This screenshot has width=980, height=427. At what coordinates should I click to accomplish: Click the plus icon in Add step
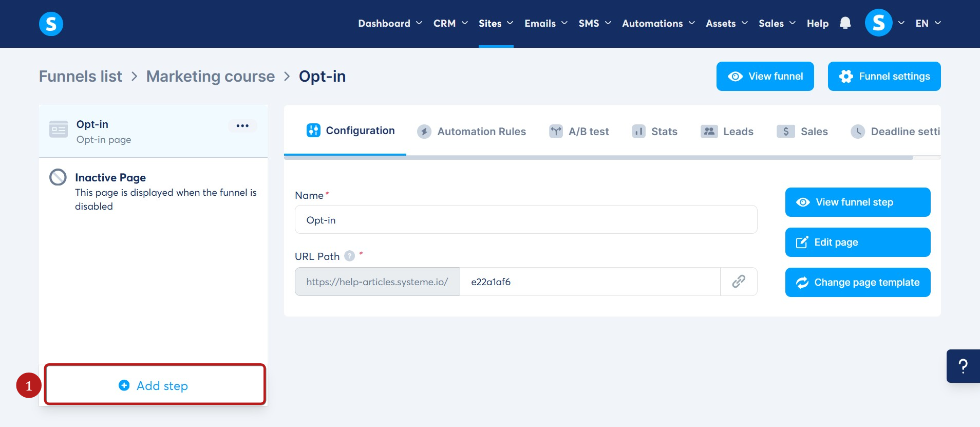(124, 385)
